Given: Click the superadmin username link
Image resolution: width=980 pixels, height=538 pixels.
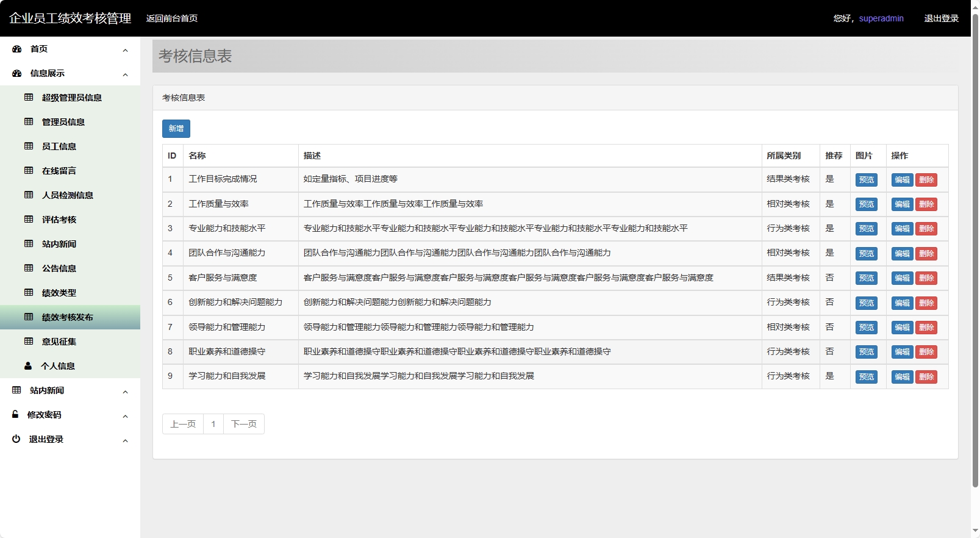Looking at the screenshot, I should 881,18.
